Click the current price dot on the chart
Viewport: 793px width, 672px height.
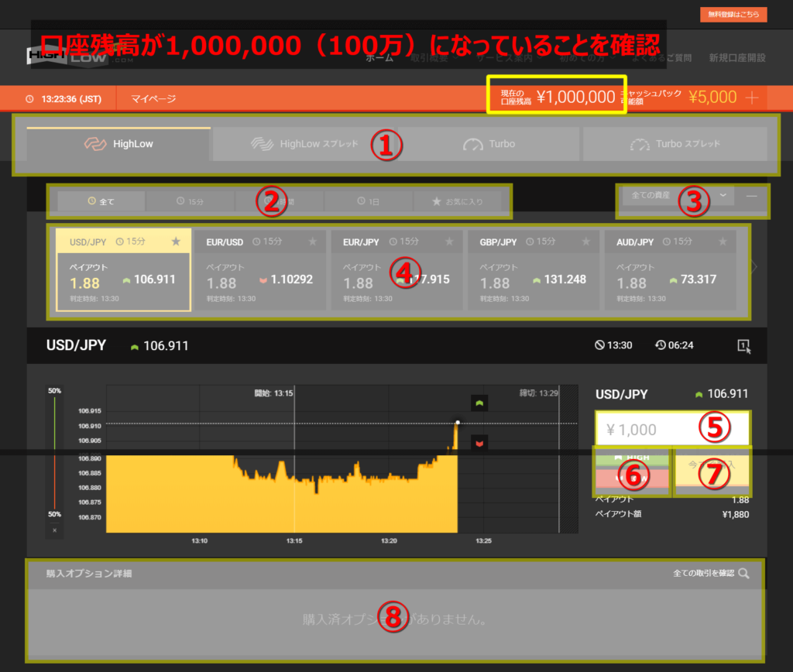(458, 423)
